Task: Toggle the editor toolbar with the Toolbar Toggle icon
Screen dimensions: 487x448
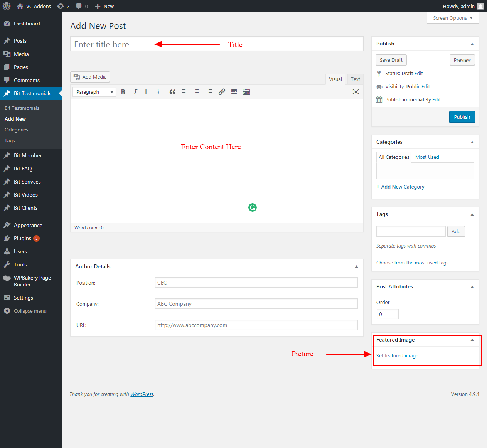Action: (x=246, y=92)
